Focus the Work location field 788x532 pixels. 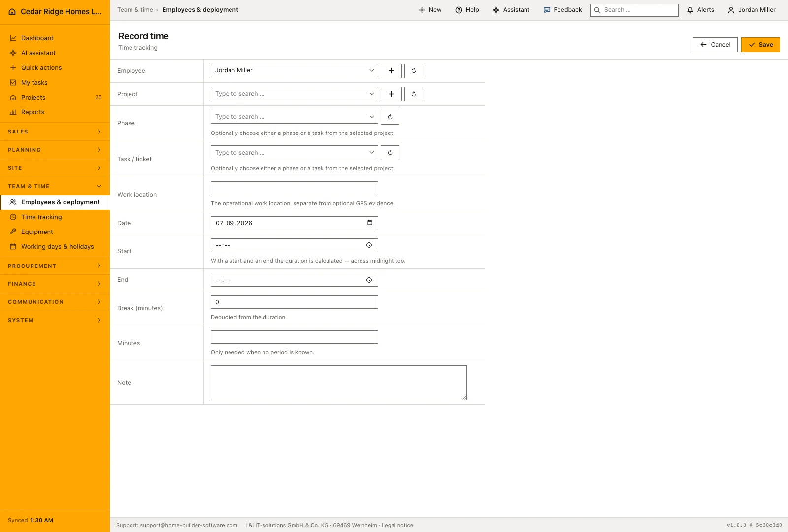click(x=295, y=188)
